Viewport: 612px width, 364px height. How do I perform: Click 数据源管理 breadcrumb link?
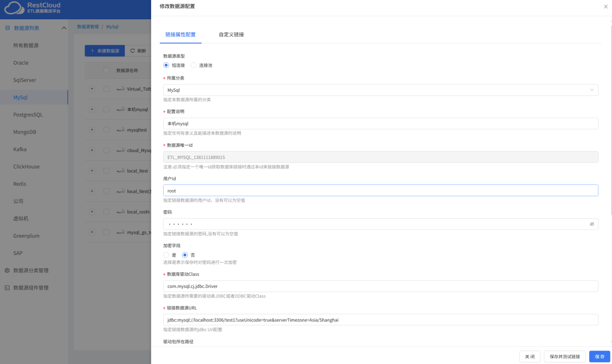point(88,27)
